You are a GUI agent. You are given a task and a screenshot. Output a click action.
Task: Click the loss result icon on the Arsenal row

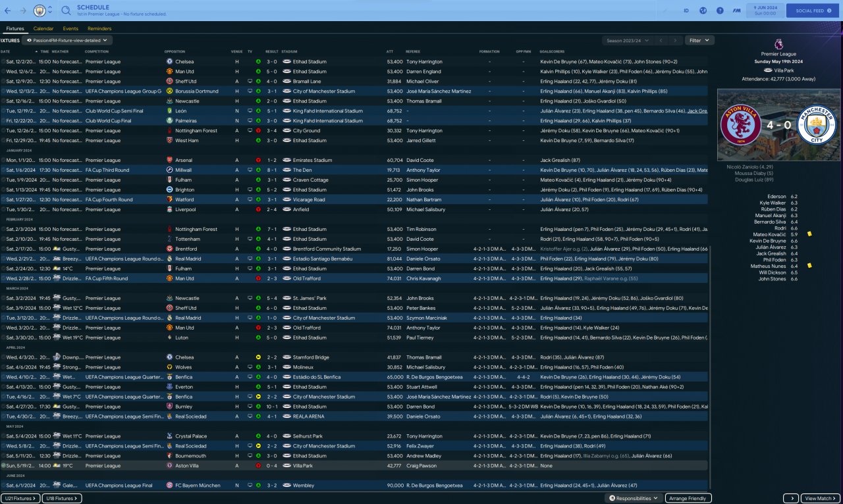pyautogui.click(x=258, y=161)
